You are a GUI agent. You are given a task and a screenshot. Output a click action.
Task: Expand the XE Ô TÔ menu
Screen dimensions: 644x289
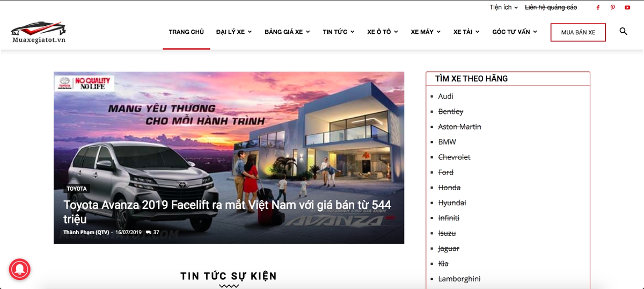tap(383, 32)
